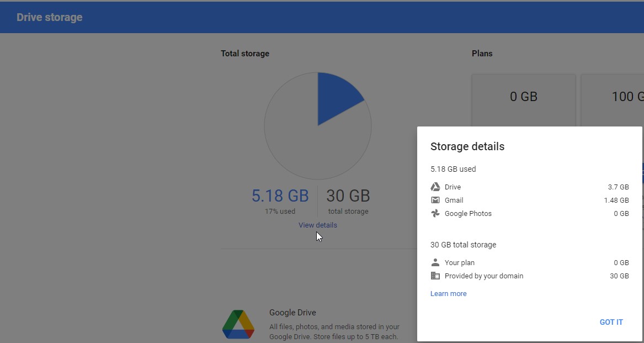Click the Total storage section heading

click(x=244, y=53)
